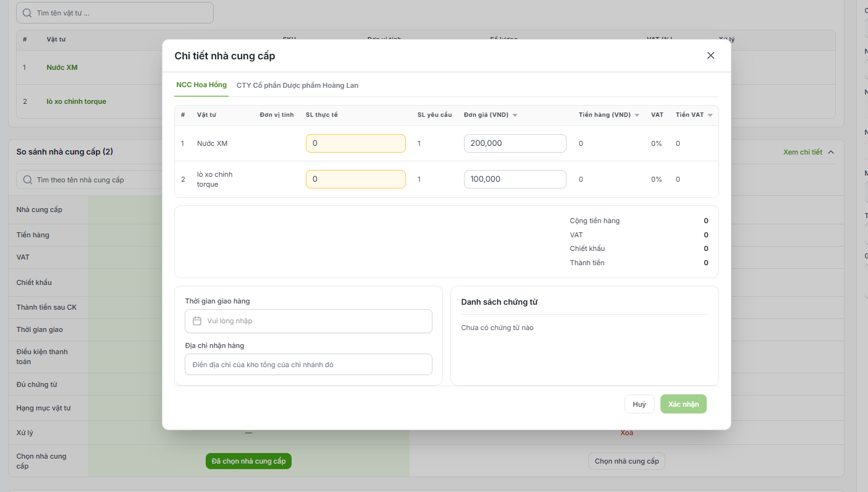This screenshot has height=492, width=868.
Task: Click the Đơn giá field showing 200,000
Action: coord(515,143)
